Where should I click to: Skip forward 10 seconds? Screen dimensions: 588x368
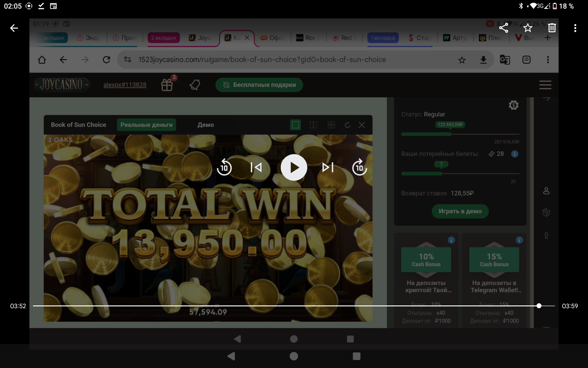click(359, 167)
